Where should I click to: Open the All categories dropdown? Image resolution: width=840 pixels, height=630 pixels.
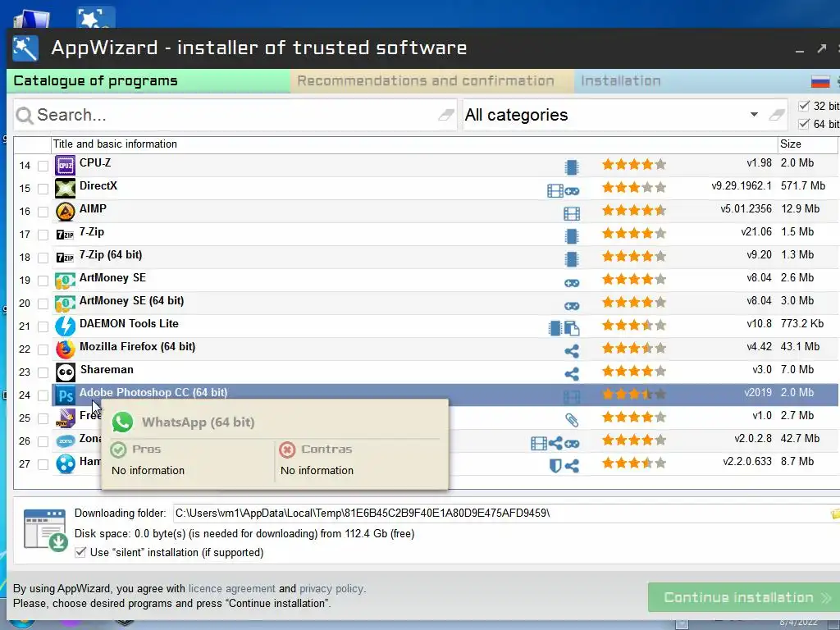pyautogui.click(x=754, y=115)
